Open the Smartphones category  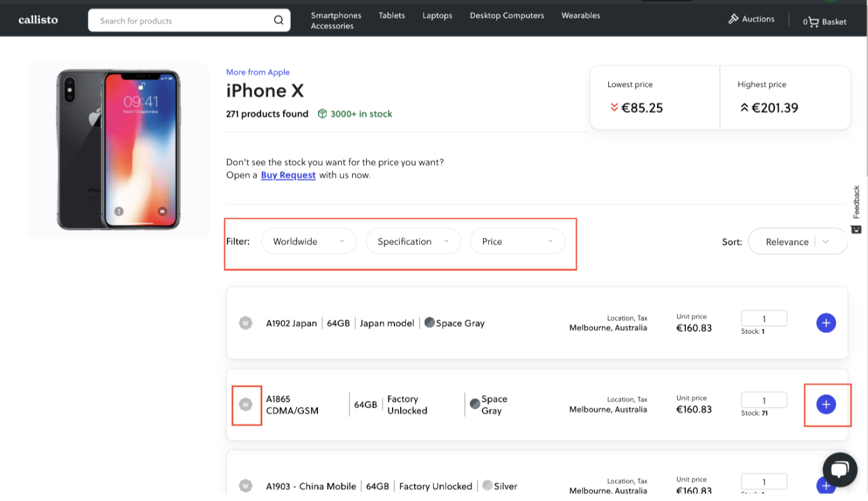coord(336,15)
